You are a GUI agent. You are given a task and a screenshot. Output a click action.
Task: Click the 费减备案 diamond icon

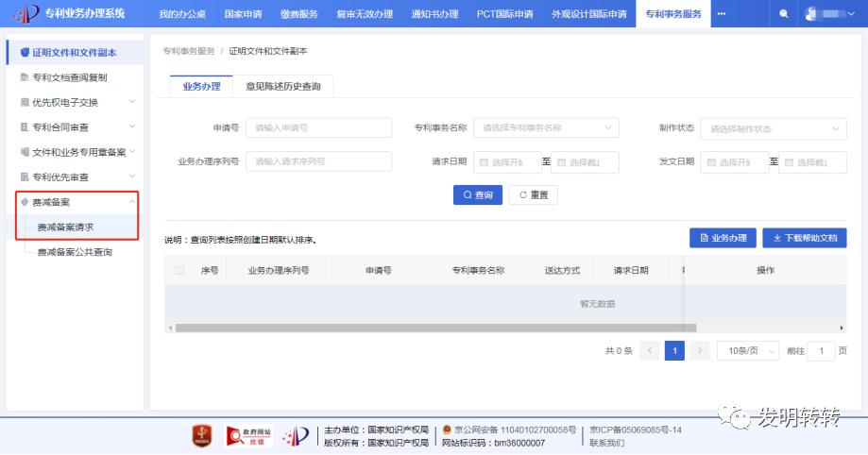pyautogui.click(x=25, y=201)
